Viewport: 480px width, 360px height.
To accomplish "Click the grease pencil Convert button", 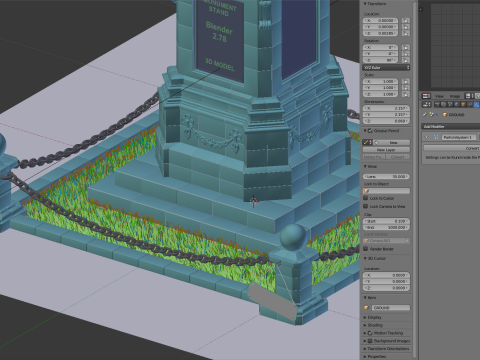I will 398,157.
